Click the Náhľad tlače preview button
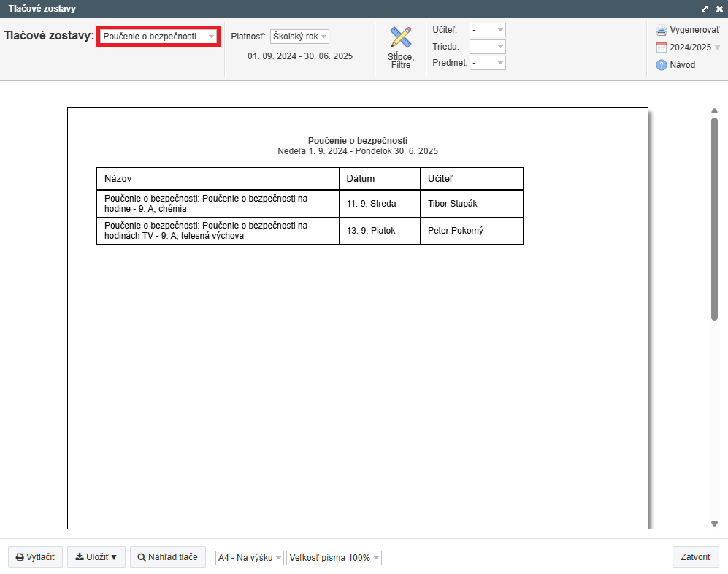 click(167, 557)
